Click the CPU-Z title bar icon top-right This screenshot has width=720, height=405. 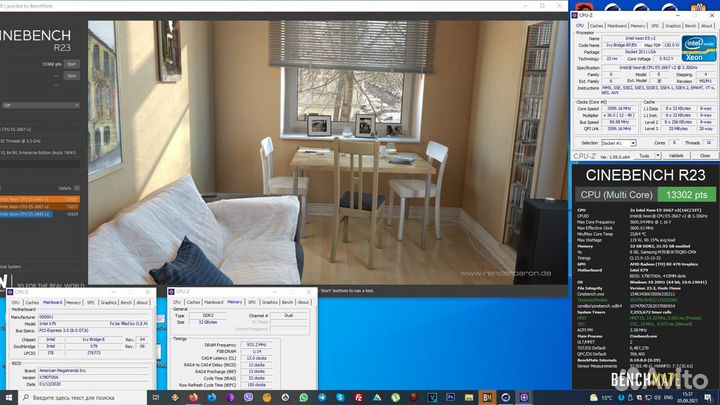tap(574, 15)
